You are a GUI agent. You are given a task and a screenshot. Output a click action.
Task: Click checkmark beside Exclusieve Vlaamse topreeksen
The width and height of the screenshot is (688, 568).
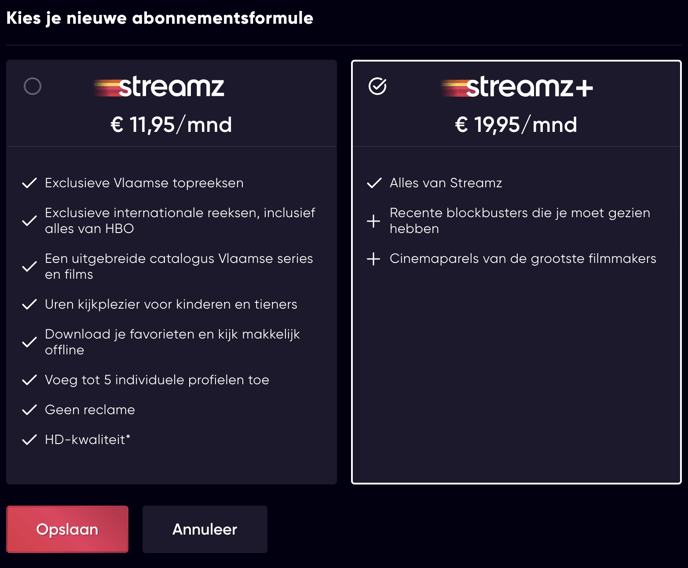(29, 183)
